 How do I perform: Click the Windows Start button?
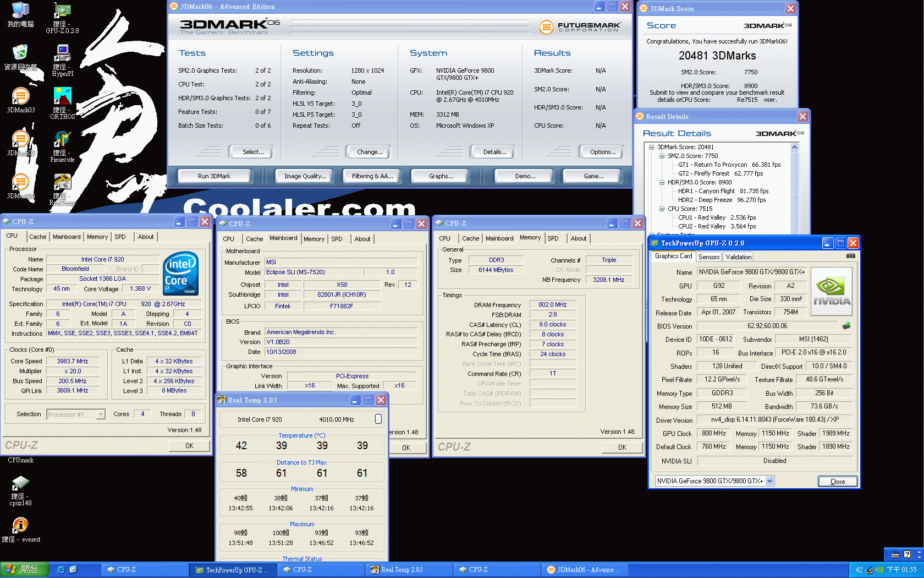pos(25,570)
